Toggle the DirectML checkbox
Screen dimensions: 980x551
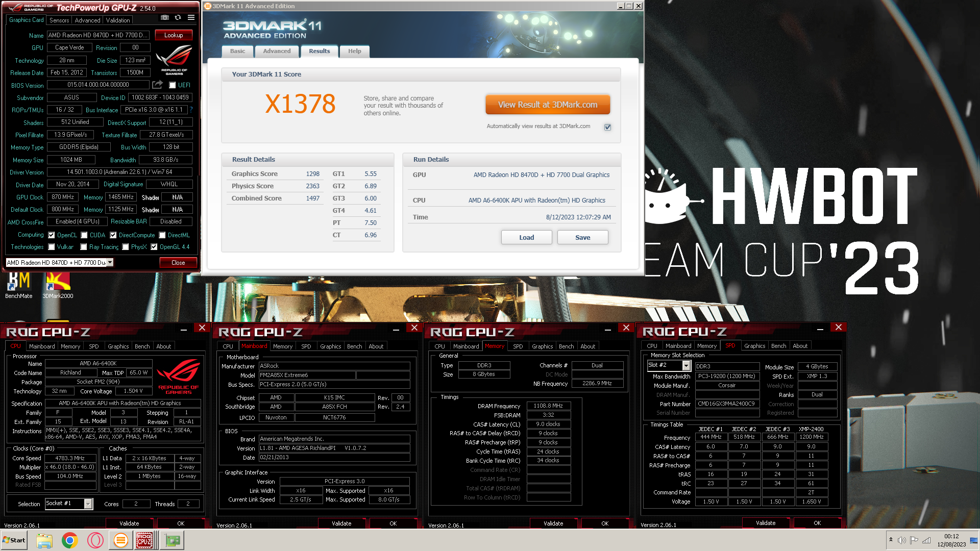162,235
